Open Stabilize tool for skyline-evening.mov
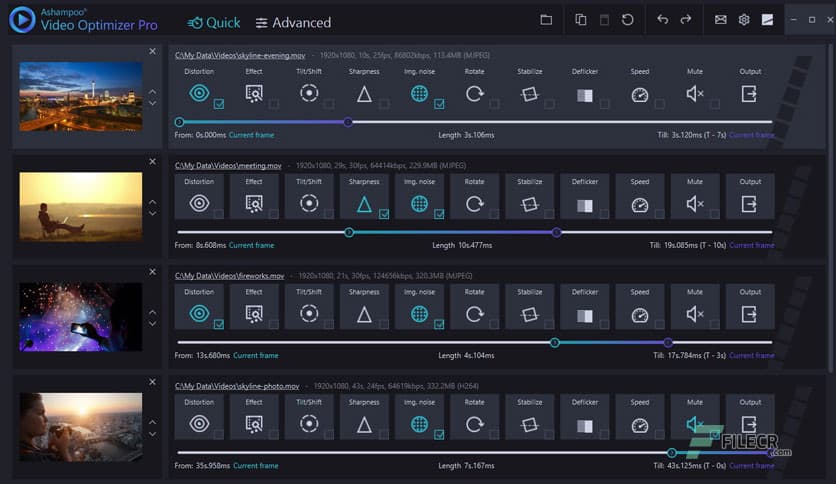The image size is (836, 484). pos(529,94)
